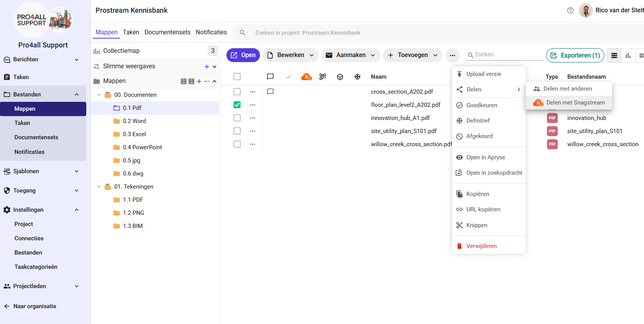This screenshot has width=644, height=324.
Task: Collapse the 00. Documenten folder tree node
Action: click(99, 95)
